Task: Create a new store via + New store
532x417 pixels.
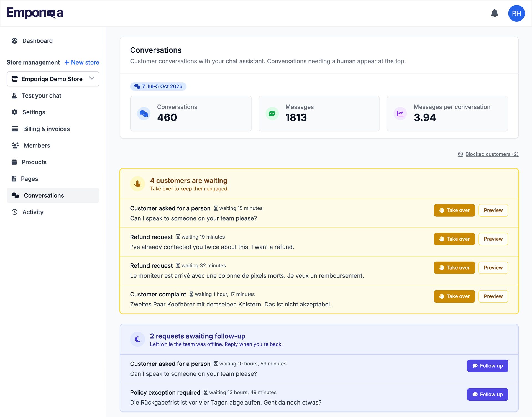Action: click(x=82, y=62)
